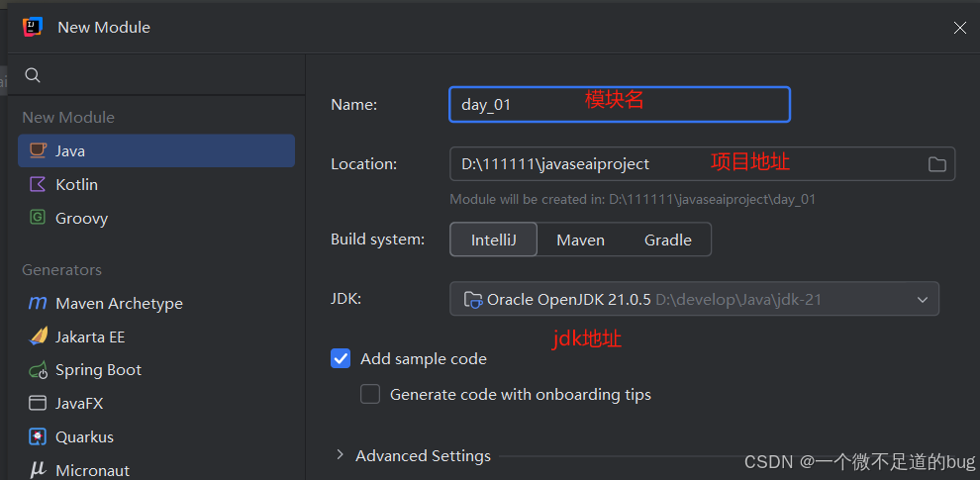Select Maven build system
Screen dimensions: 980x480
[x=581, y=240]
